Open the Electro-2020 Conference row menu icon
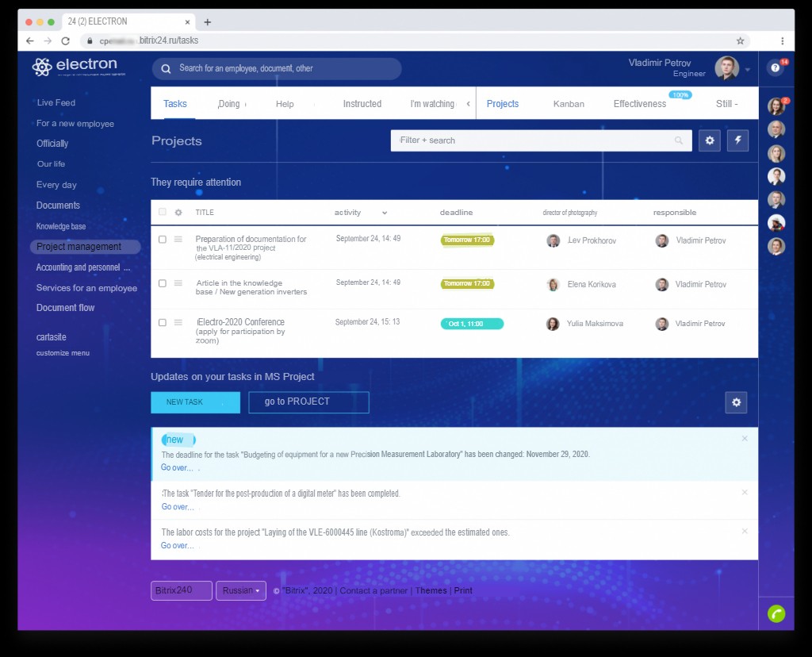 click(x=178, y=322)
